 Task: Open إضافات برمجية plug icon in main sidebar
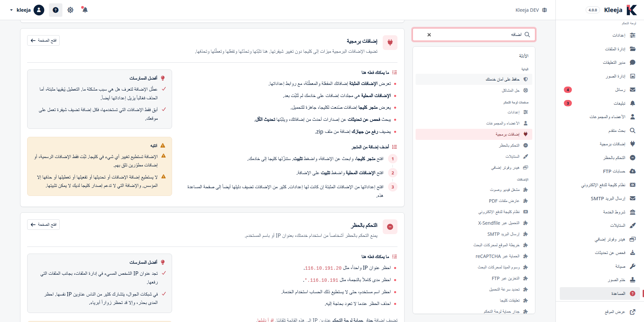[633, 144]
